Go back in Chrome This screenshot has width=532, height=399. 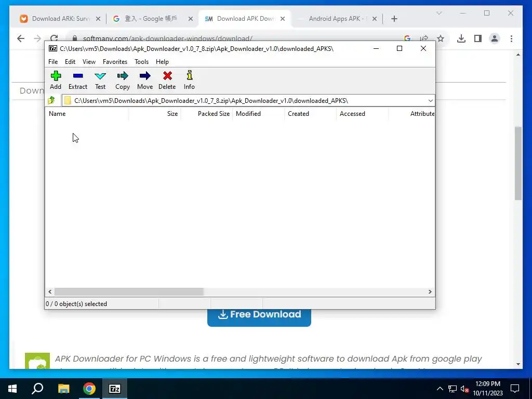tap(21, 38)
